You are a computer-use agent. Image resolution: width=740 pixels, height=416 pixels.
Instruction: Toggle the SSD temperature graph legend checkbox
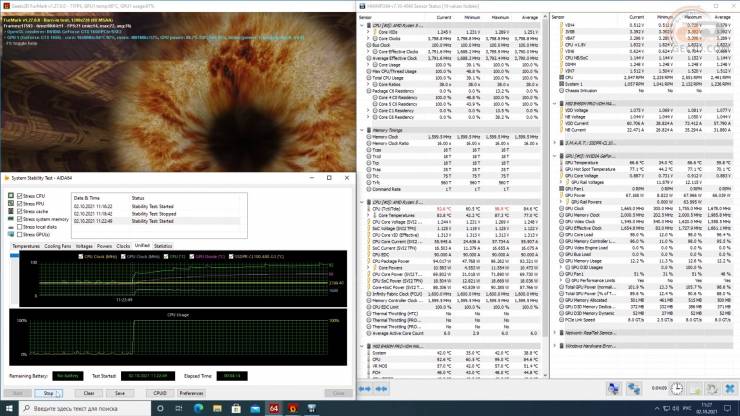(x=231, y=256)
